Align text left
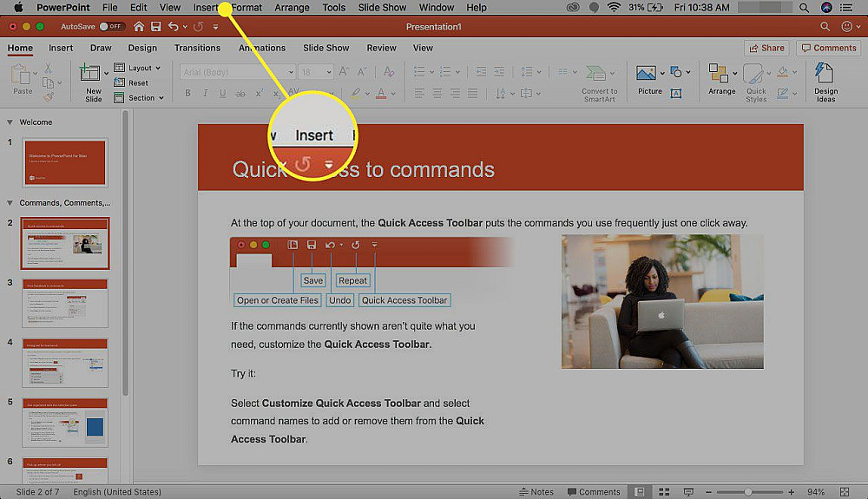The width and height of the screenshot is (868, 499). click(x=419, y=94)
